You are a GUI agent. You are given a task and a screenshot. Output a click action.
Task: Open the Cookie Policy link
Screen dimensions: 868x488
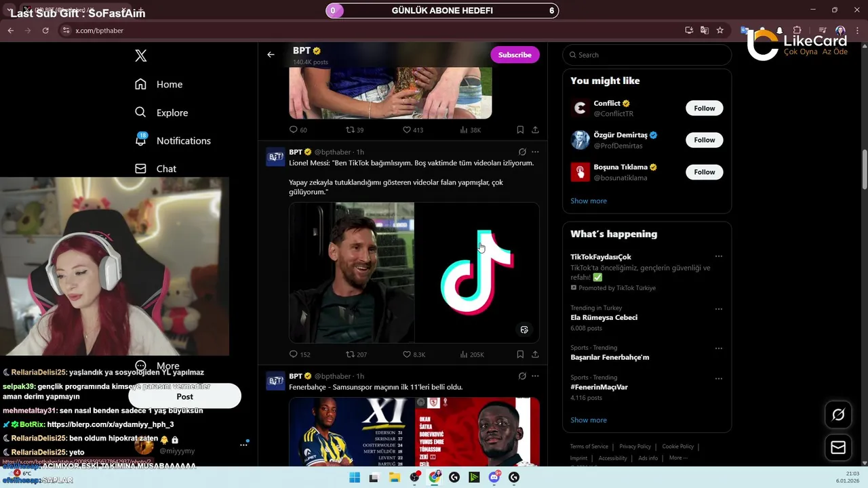coord(677,447)
